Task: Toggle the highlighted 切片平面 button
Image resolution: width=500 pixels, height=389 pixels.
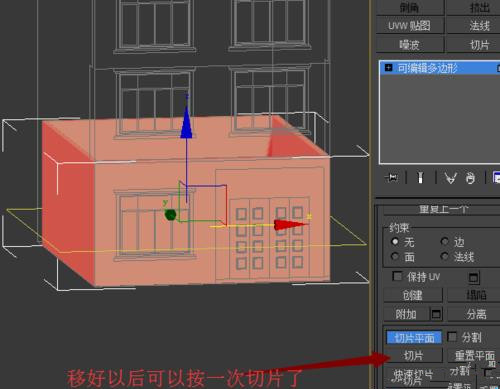Action: point(414,337)
